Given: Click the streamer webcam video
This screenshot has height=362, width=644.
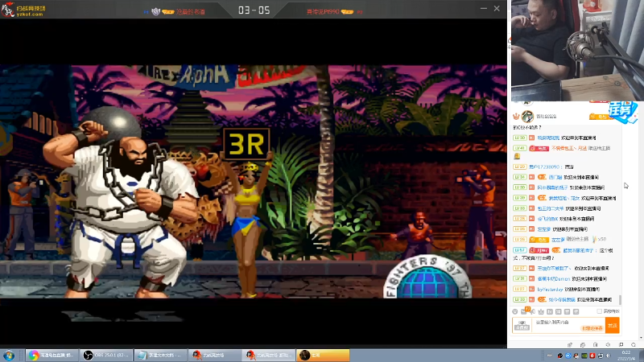Looking at the screenshot, I should coord(577,50).
